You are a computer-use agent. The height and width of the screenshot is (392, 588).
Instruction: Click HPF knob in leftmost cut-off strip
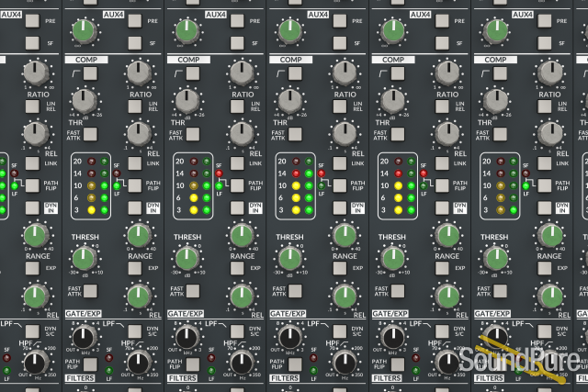coord(36,363)
